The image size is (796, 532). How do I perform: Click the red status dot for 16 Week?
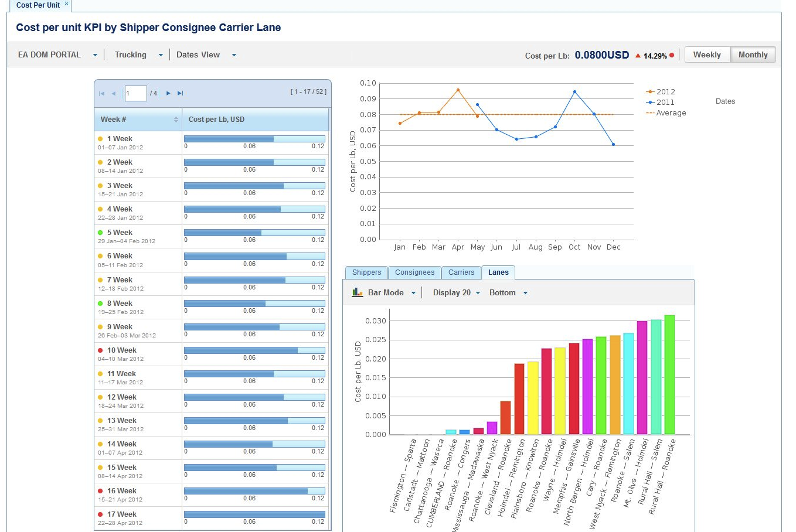tap(100, 491)
